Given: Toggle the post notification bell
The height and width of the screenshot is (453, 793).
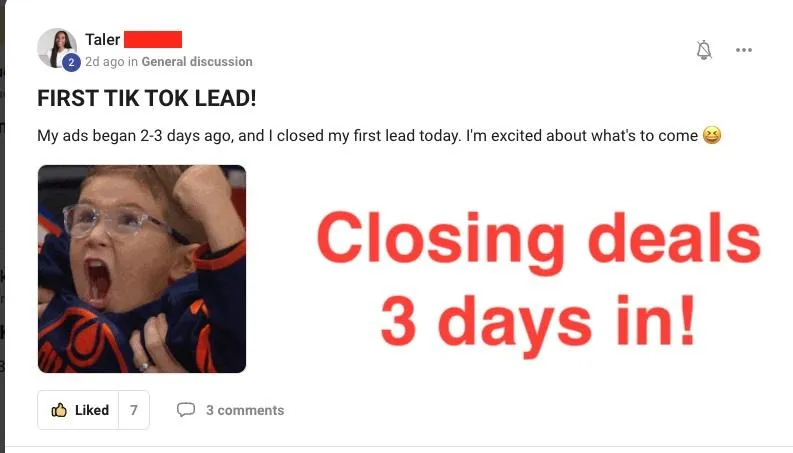Looking at the screenshot, I should pos(704,50).
